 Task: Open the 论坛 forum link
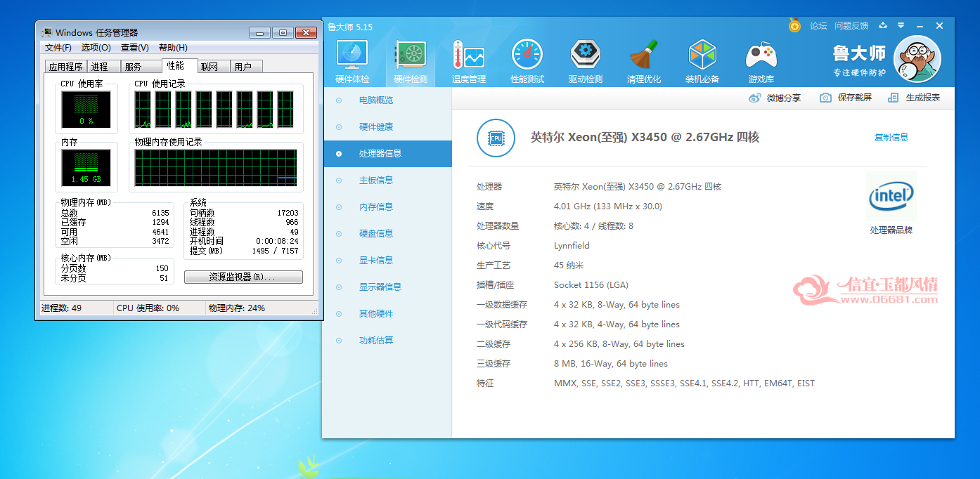(818, 26)
